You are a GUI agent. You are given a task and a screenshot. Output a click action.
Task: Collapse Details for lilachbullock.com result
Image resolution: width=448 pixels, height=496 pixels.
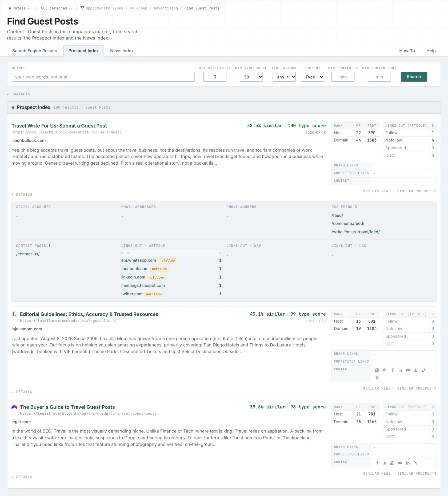click(x=22, y=195)
